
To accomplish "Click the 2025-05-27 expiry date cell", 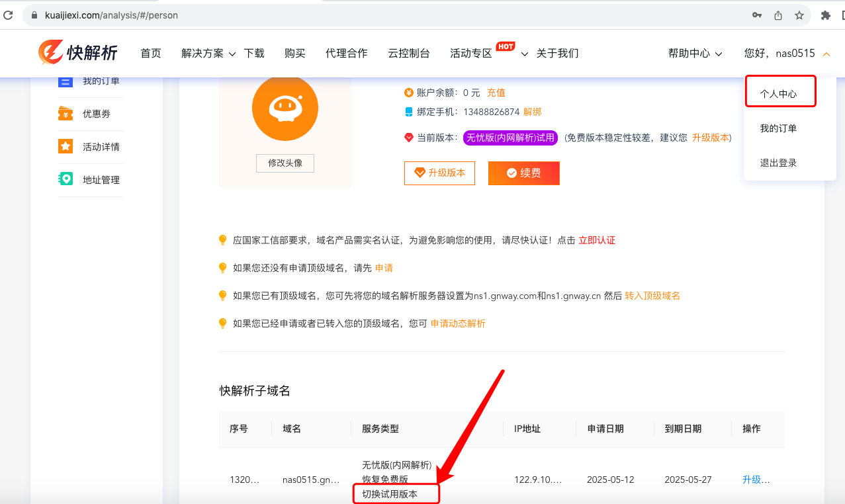I will (x=688, y=480).
